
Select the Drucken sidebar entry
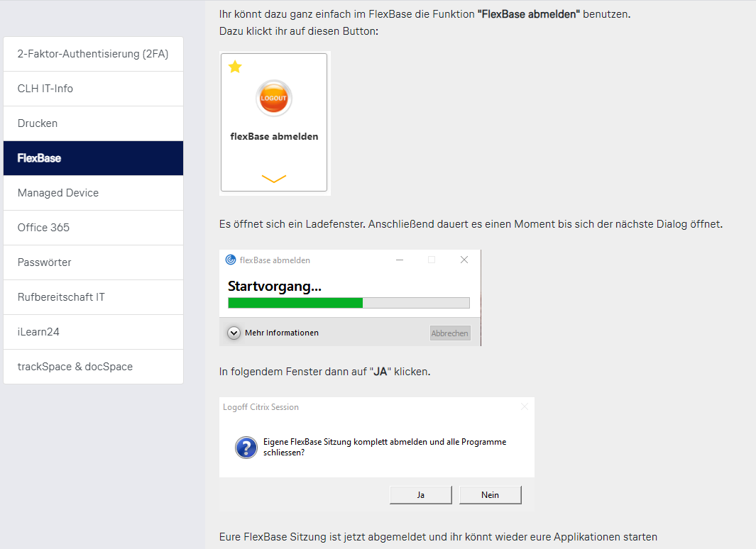[x=93, y=123]
